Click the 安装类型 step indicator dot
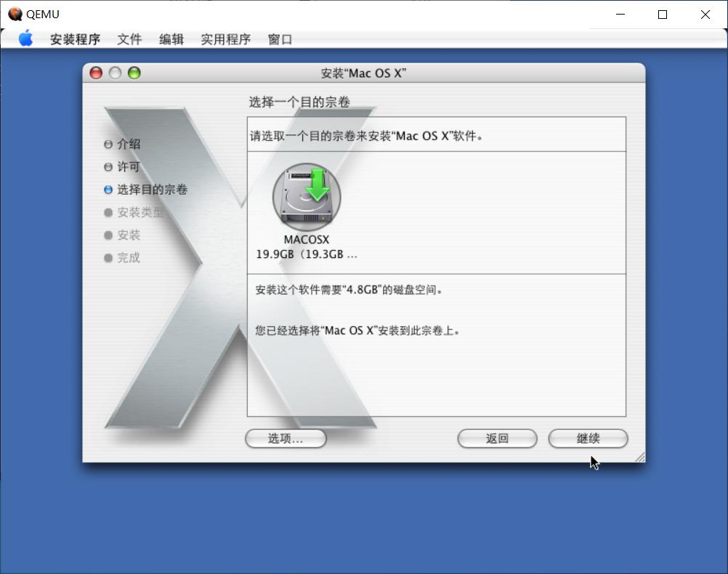Viewport: 728px width, 574px height. pyautogui.click(x=108, y=212)
